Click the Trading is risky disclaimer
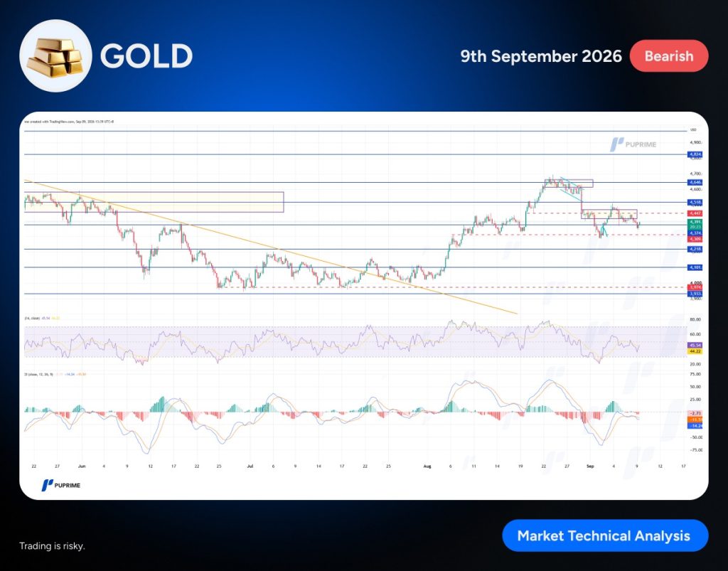This screenshot has height=571, width=728. point(52,546)
